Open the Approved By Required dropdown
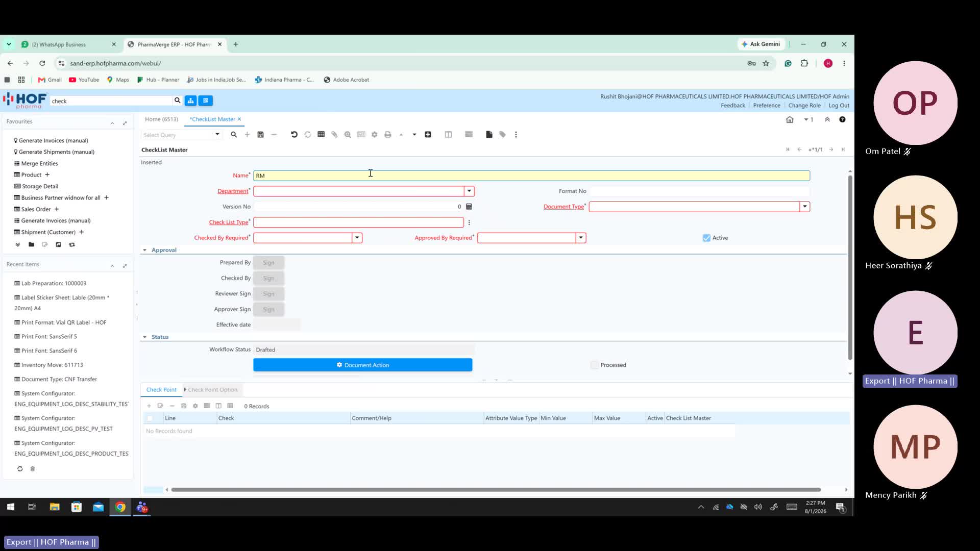 [581, 238]
